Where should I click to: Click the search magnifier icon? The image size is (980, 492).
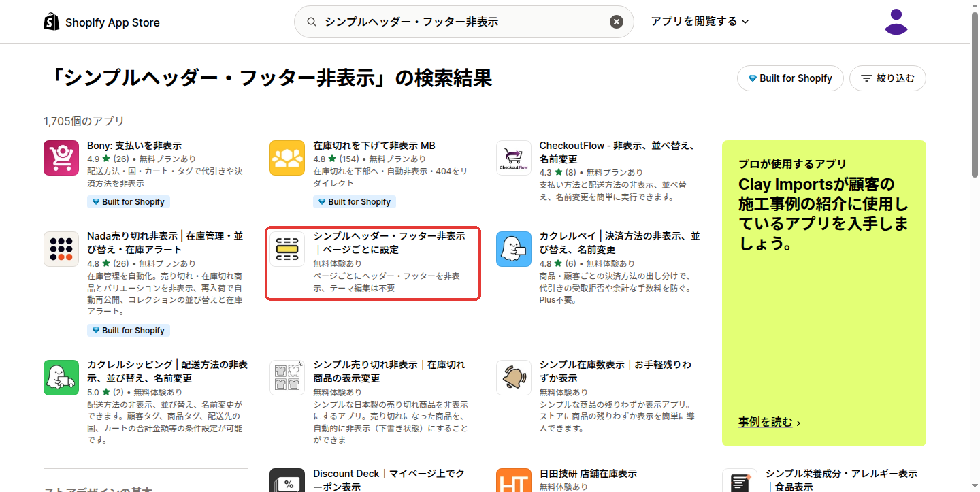312,22
